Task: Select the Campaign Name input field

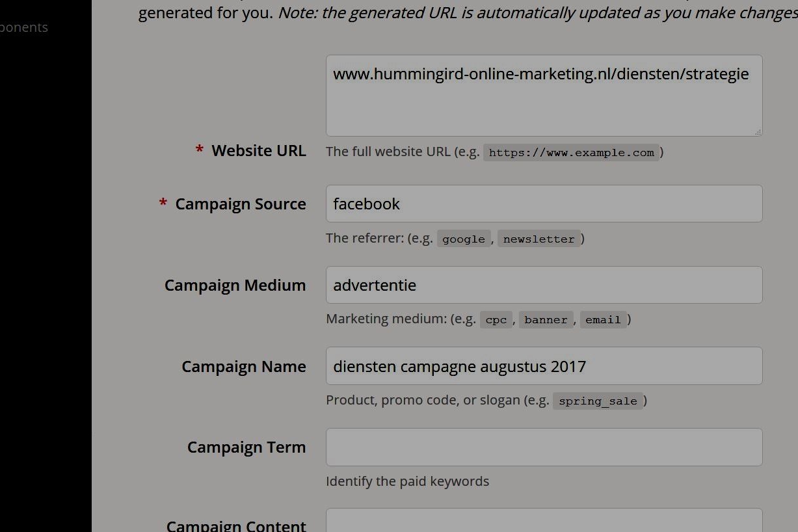Action: tap(544, 366)
